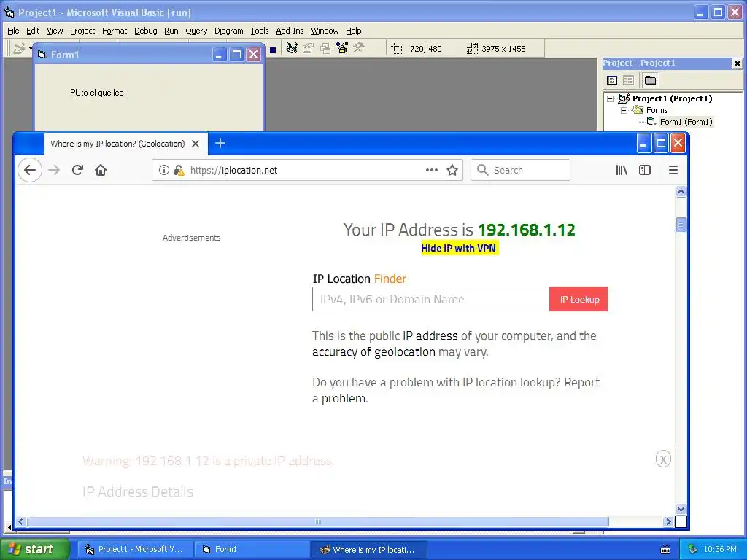This screenshot has height=560, width=747.
Task: Open Toolbox toolbar icon in VB
Action: point(359,48)
